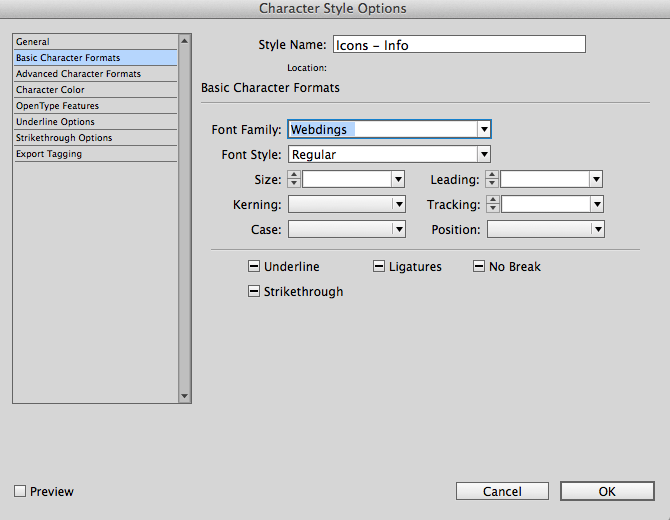Click the Tracking stepper arrows
670x520 pixels.
[491, 204]
